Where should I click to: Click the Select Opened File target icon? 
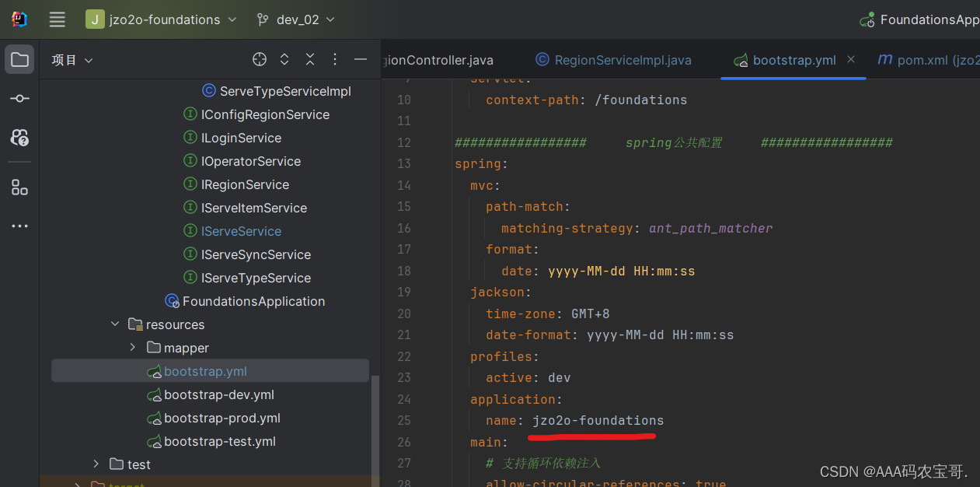[x=260, y=59]
